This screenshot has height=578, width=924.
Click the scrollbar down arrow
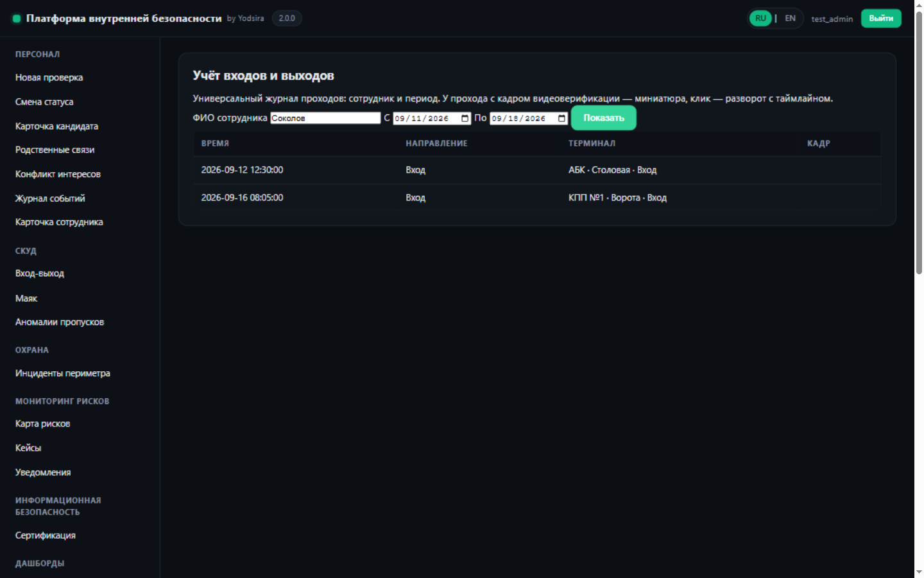tap(919, 572)
